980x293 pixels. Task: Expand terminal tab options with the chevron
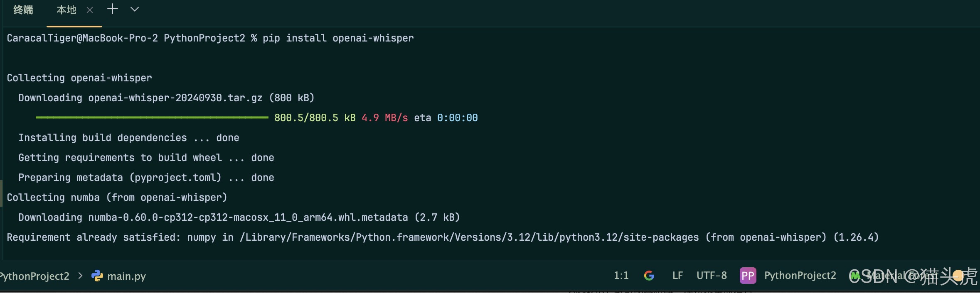134,9
